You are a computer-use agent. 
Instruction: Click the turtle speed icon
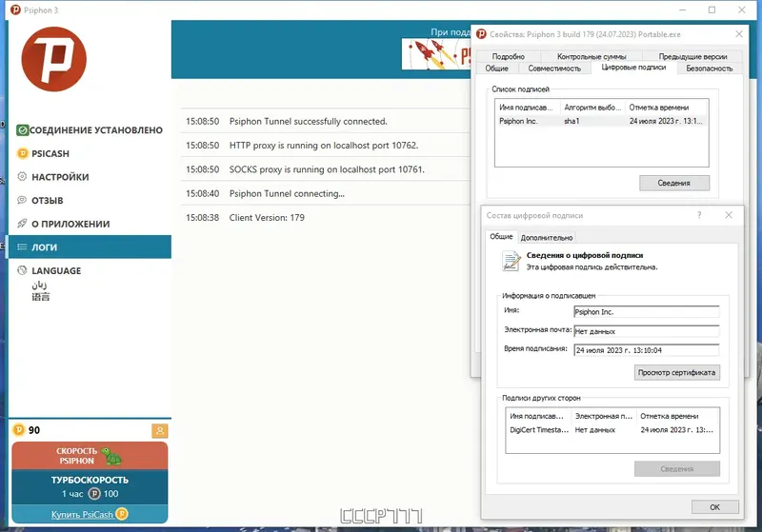click(x=112, y=456)
